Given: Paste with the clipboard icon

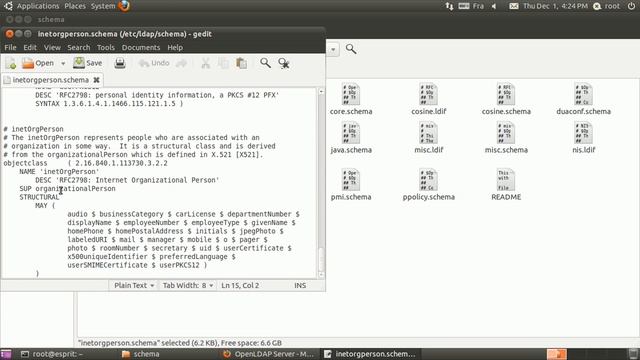Looking at the screenshot, I should point(242,63).
